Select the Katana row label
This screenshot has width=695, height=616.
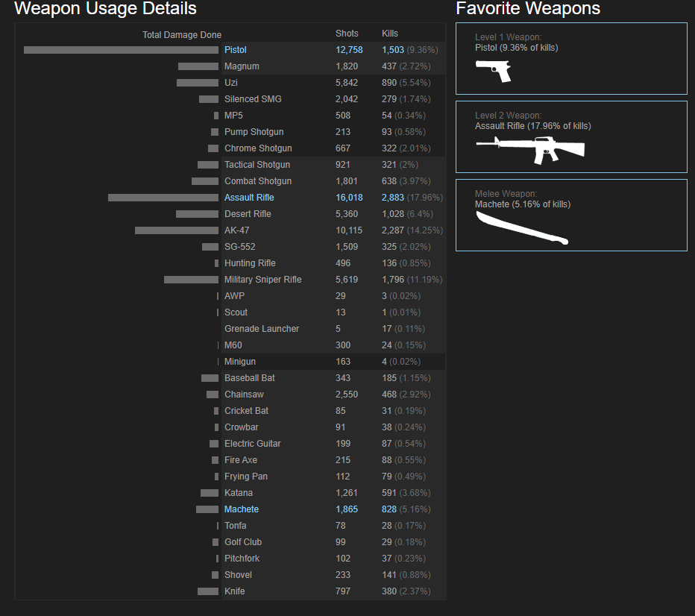point(239,492)
